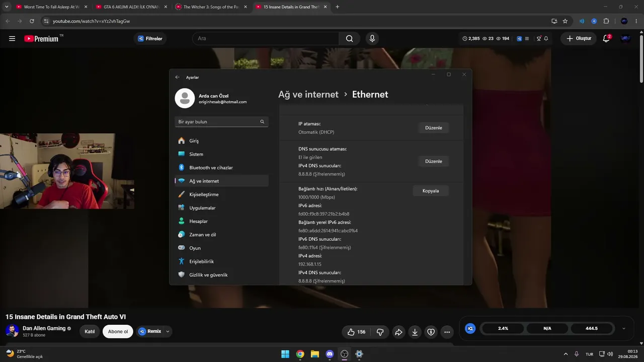This screenshot has width=644, height=362.
Task: Open Gizlilik ve güvenlik settings
Action: 221,275
